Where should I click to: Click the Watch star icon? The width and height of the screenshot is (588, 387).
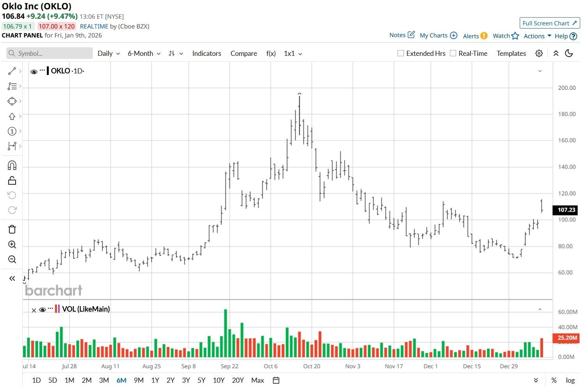pyautogui.click(x=515, y=36)
